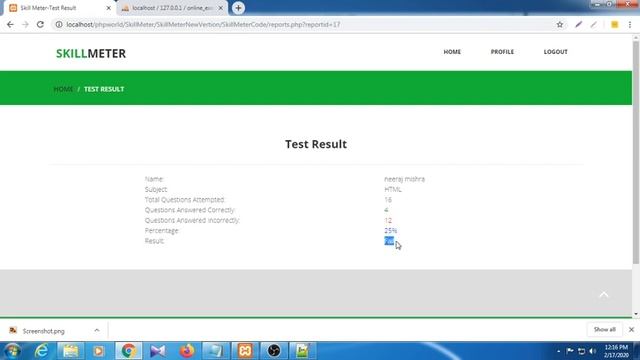The height and width of the screenshot is (360, 640).
Task: Click the SKILLMETER logo
Action: point(91,53)
